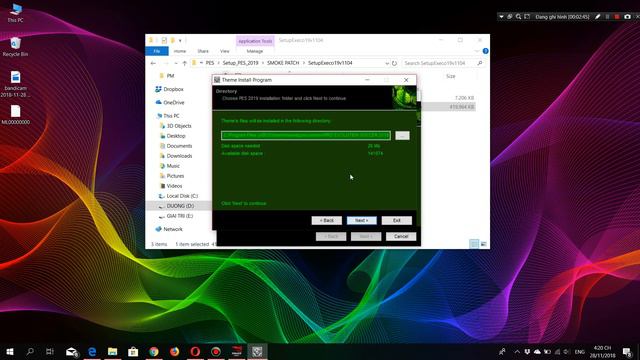Click the SMOKE PATCH breadcrumb segment
640x360 pixels.
click(x=283, y=63)
